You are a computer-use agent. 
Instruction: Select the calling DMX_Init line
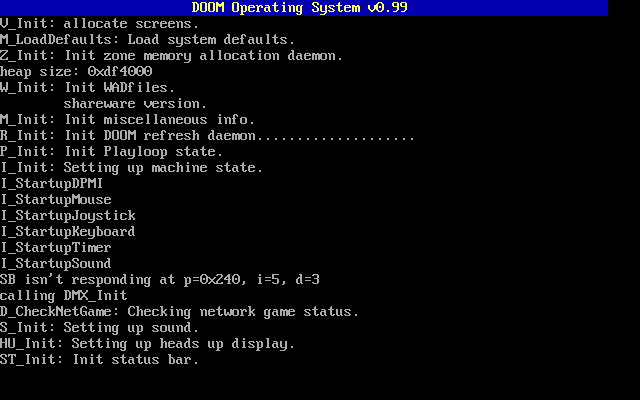[64, 295]
